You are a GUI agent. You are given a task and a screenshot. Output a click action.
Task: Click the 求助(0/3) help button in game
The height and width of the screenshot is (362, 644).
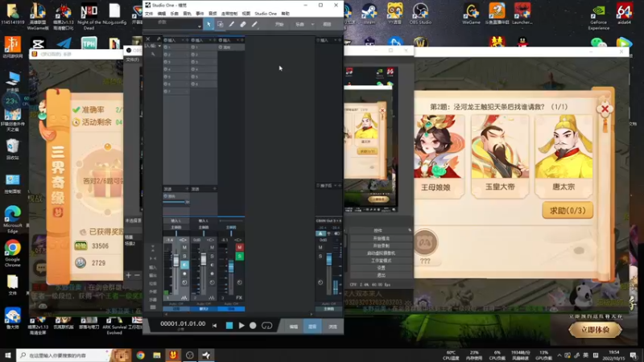point(568,211)
